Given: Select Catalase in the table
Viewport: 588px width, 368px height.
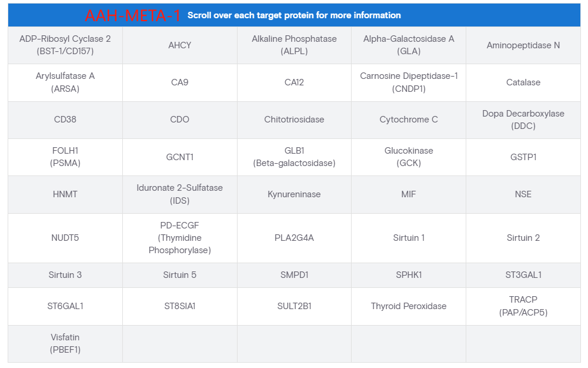Looking at the screenshot, I should tap(523, 82).
